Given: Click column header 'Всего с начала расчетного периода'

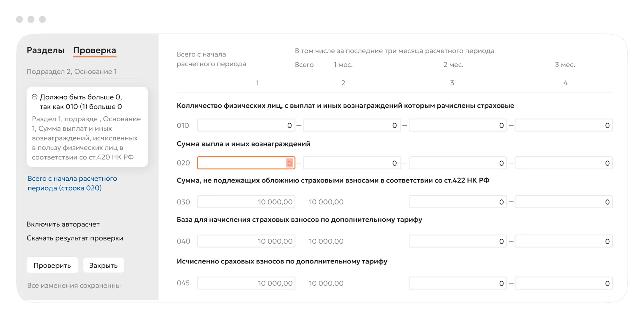Looking at the screenshot, I should 211,59.
